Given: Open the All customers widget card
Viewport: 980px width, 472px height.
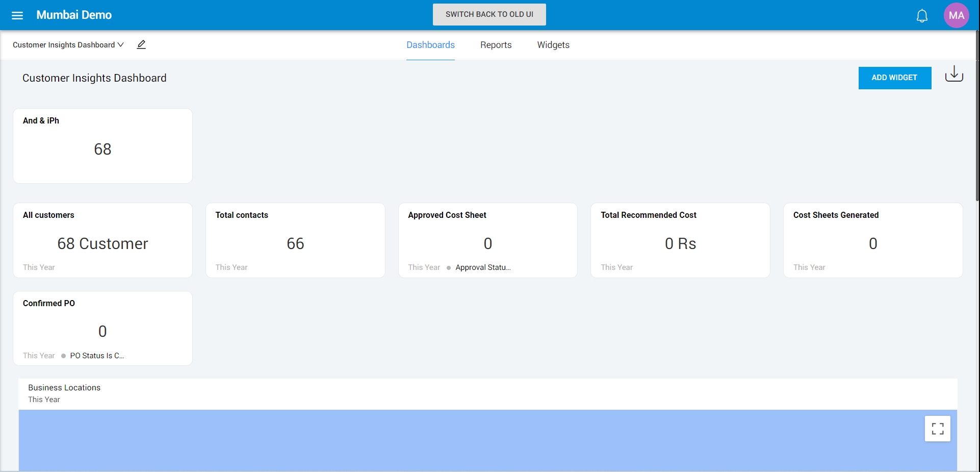Looking at the screenshot, I should tap(102, 240).
